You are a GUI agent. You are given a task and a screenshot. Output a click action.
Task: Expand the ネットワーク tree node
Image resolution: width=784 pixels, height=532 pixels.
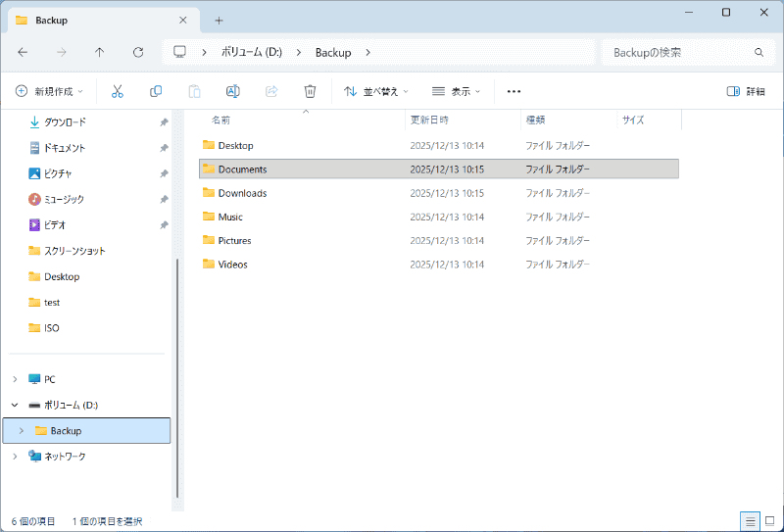tap(15, 457)
